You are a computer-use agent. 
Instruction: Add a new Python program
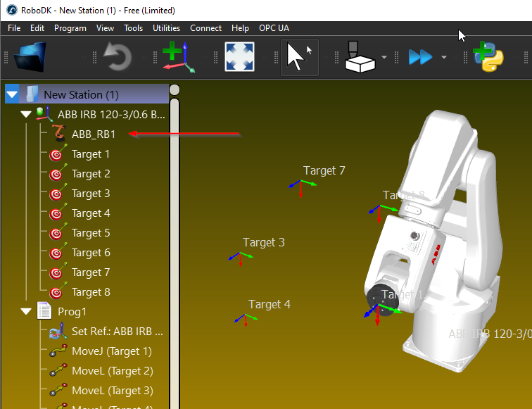point(488,56)
